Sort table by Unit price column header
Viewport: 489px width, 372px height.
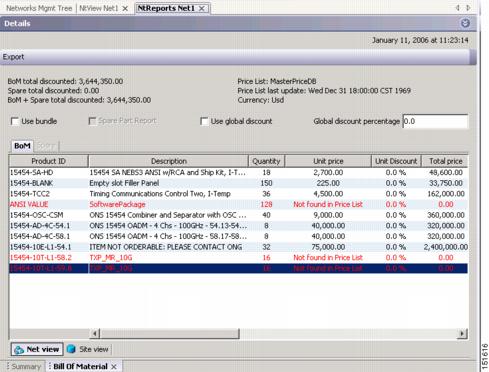coord(328,161)
